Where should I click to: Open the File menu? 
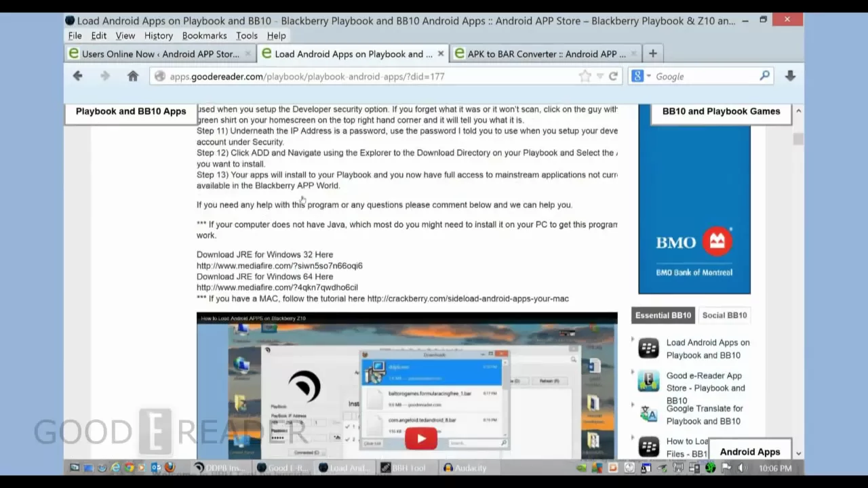pos(75,35)
